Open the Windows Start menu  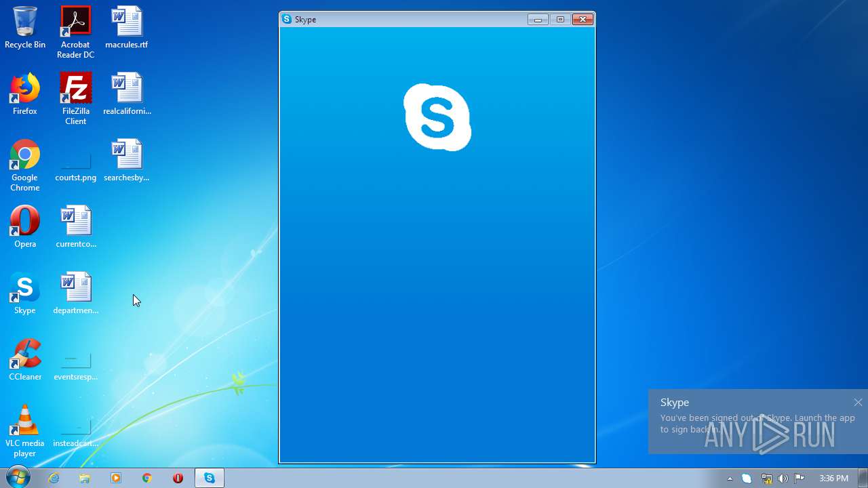click(18, 478)
